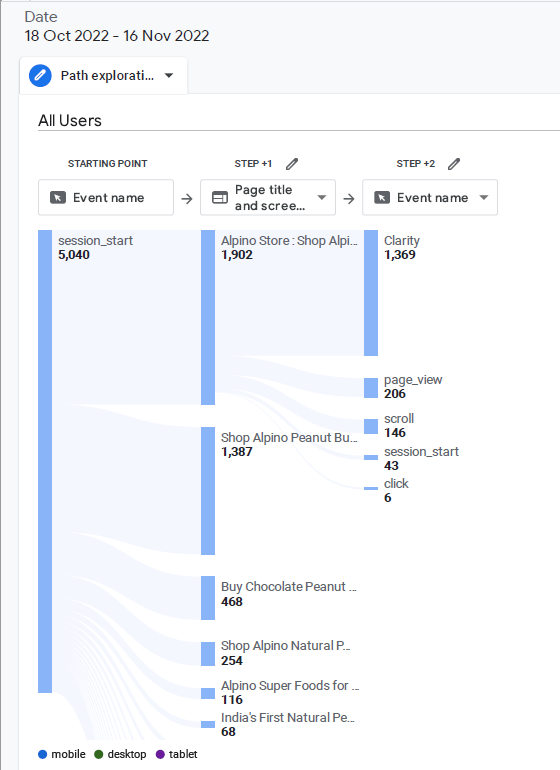Select Shop Alpino Peanut Bu... 1,387 node
This screenshot has width=560, height=770.
tap(208, 491)
